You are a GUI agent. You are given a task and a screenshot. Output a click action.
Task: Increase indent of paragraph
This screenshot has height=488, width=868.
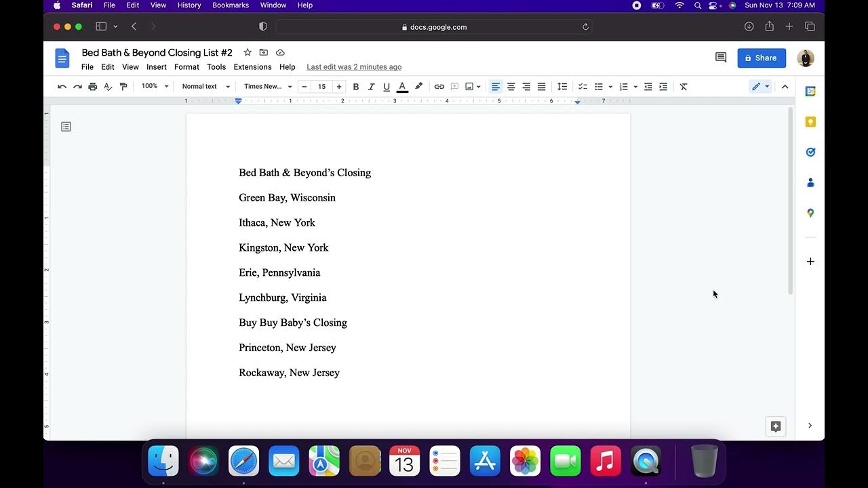pyautogui.click(x=663, y=87)
